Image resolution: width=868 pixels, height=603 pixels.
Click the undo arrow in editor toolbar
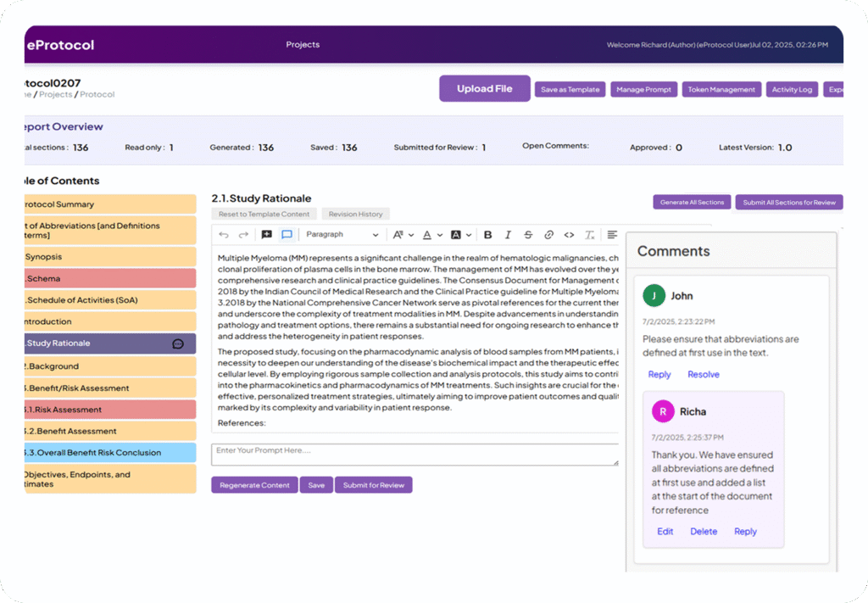pyautogui.click(x=224, y=235)
